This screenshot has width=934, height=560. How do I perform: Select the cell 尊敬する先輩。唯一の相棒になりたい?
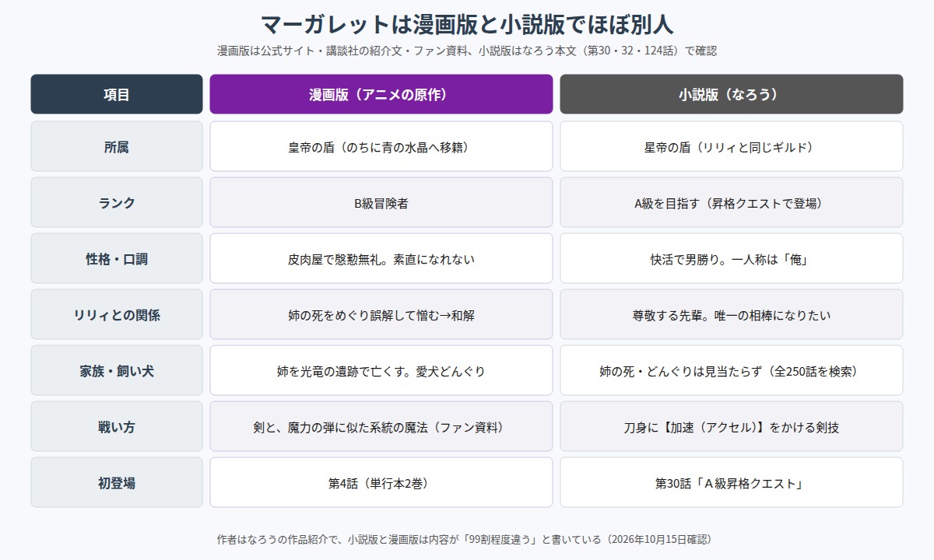point(732,314)
